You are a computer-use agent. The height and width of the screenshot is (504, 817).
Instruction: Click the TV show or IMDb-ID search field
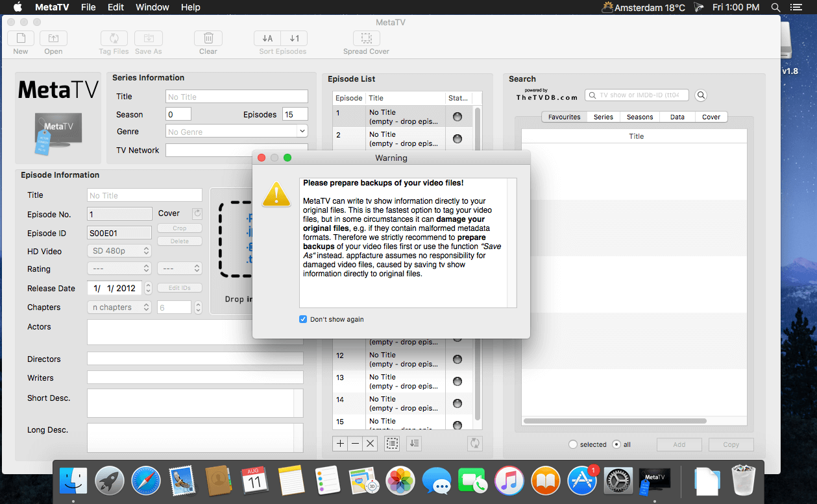[637, 95]
